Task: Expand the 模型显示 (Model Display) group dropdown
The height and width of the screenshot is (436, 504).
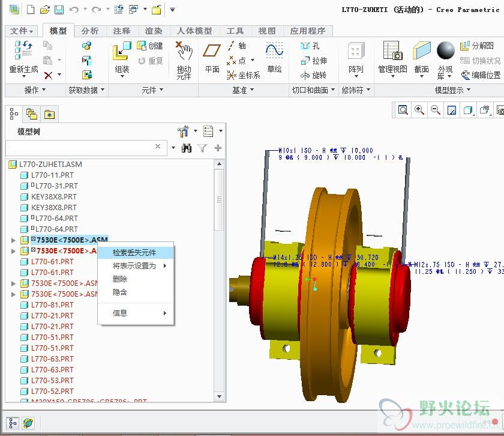Action: [452, 90]
